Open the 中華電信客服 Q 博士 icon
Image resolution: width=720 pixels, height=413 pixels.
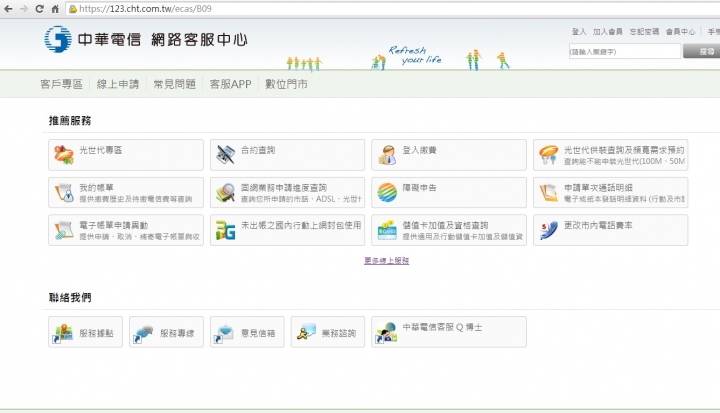(386, 333)
